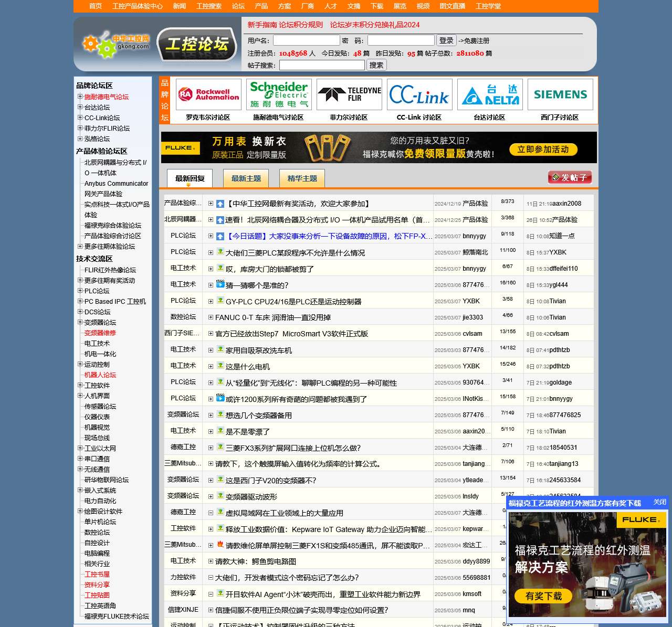Switch to the 最新主题 tab
The height and width of the screenshot is (627, 672).
pyautogui.click(x=246, y=178)
